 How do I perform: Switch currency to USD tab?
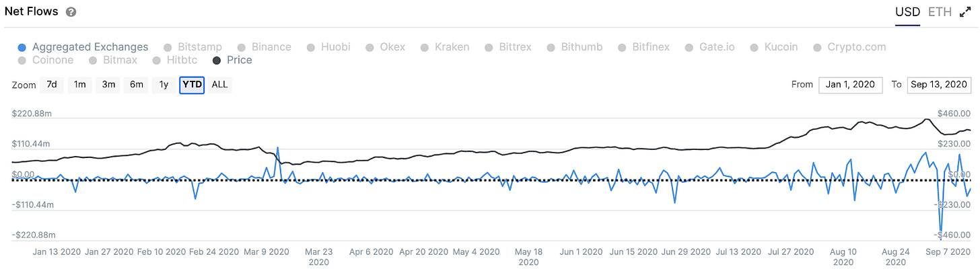pos(907,12)
